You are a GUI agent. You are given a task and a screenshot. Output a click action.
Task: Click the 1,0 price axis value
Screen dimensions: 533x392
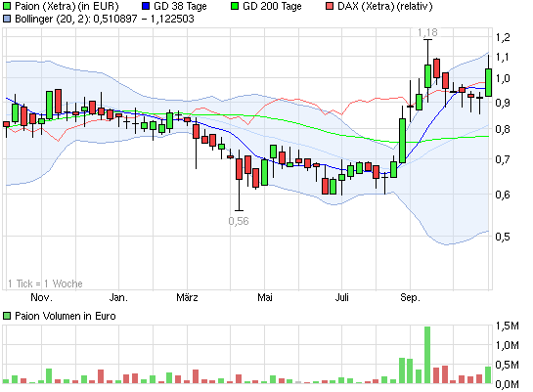pos(503,78)
